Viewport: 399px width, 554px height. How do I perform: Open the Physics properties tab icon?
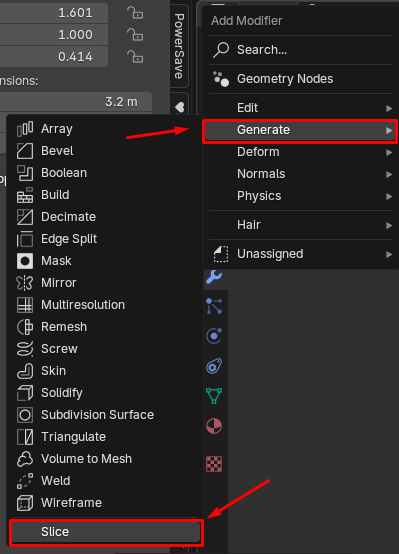[x=214, y=336]
